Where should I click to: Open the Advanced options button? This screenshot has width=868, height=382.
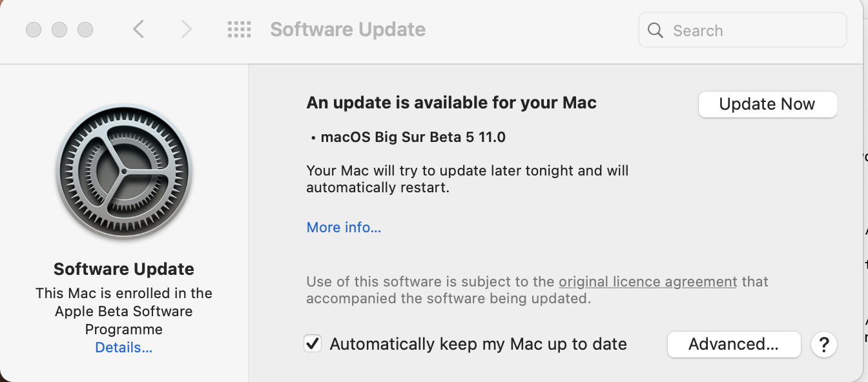[734, 345]
